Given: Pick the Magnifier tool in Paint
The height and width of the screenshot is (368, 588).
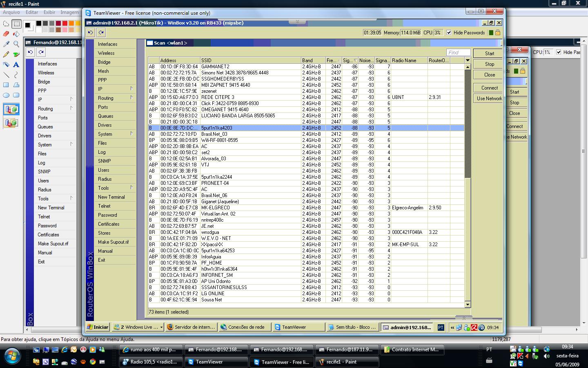Looking at the screenshot, I should click(x=16, y=44).
